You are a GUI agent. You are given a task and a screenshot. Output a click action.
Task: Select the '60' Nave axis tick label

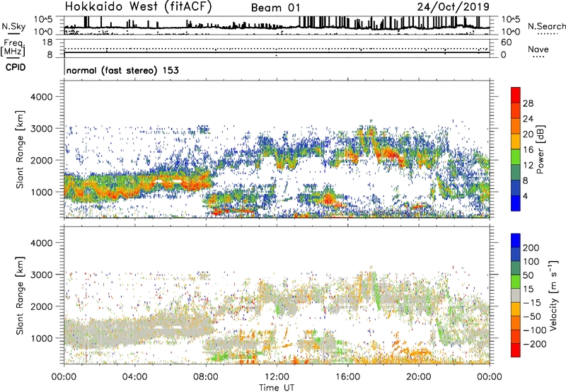pyautogui.click(x=506, y=42)
